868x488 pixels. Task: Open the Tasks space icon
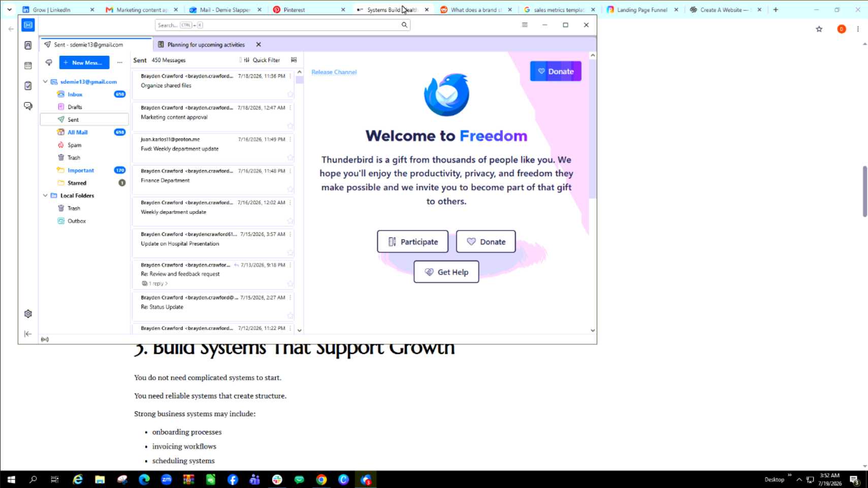[x=28, y=86]
